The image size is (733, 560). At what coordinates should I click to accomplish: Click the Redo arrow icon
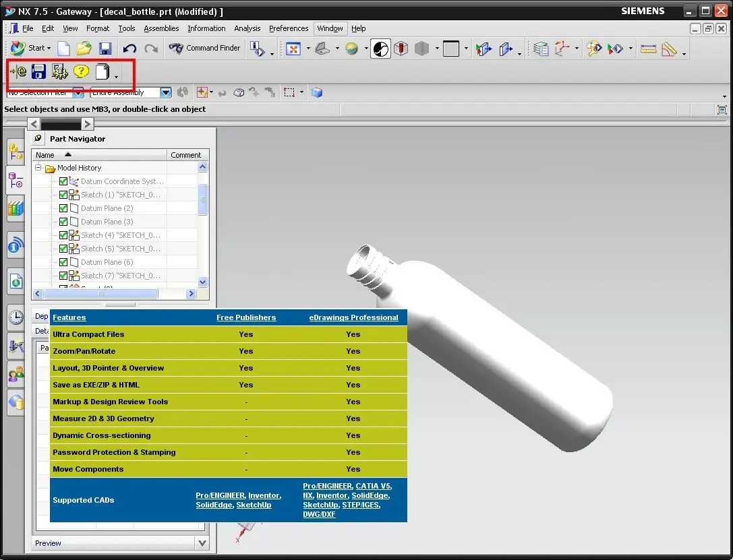click(150, 48)
